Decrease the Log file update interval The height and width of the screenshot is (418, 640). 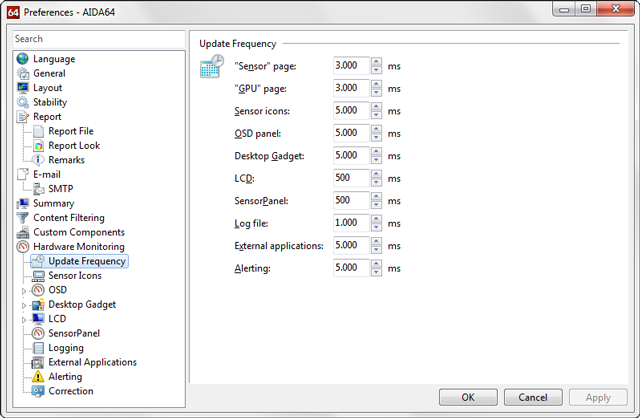point(376,227)
